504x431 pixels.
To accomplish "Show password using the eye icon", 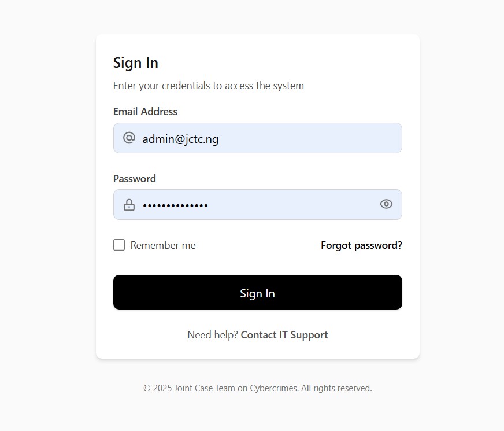I will pyautogui.click(x=386, y=204).
